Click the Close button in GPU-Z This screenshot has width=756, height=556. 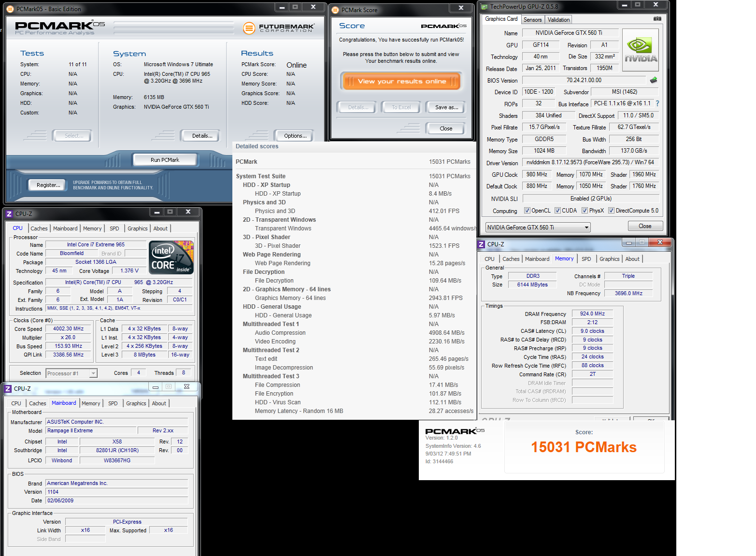click(x=645, y=226)
